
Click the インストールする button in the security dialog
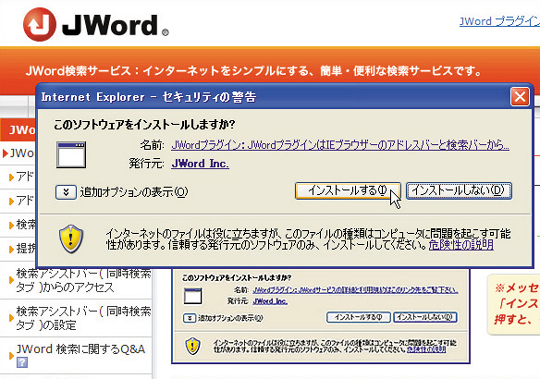347,191
